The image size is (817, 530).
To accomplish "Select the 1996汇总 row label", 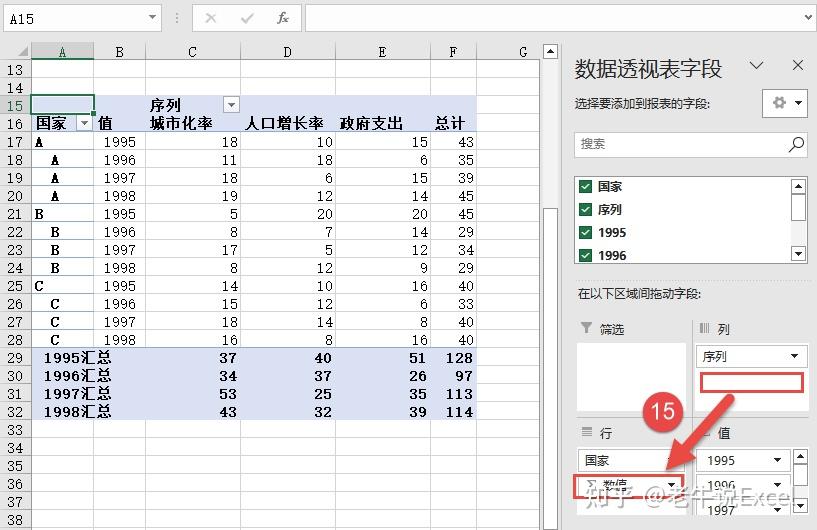I will pos(77,376).
